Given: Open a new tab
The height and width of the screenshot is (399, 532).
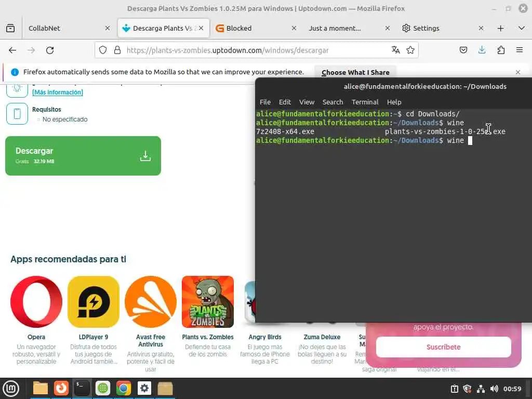Looking at the screenshot, I should point(500,28).
